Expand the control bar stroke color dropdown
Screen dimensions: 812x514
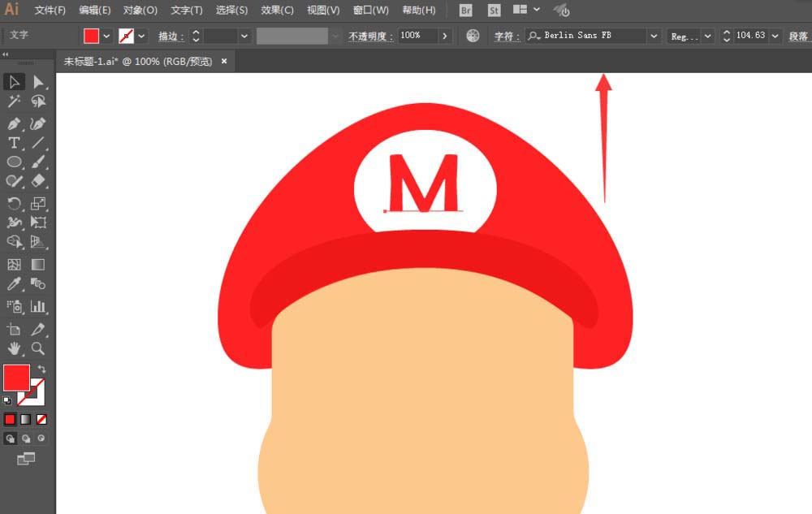point(140,36)
